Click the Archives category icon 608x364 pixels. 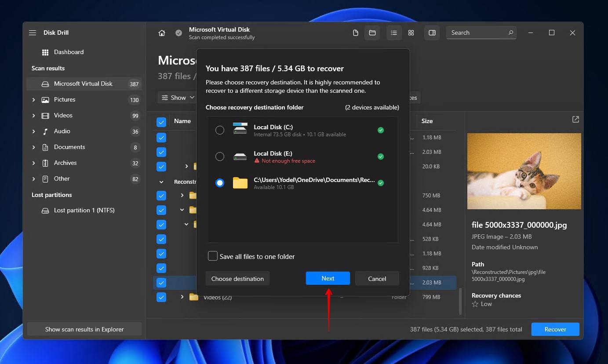45,163
